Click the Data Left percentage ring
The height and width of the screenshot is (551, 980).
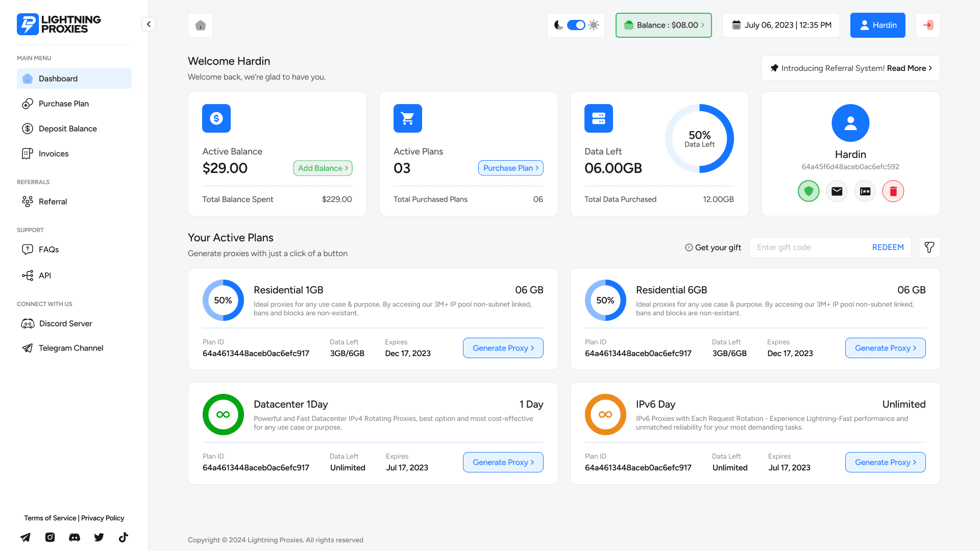tap(700, 138)
